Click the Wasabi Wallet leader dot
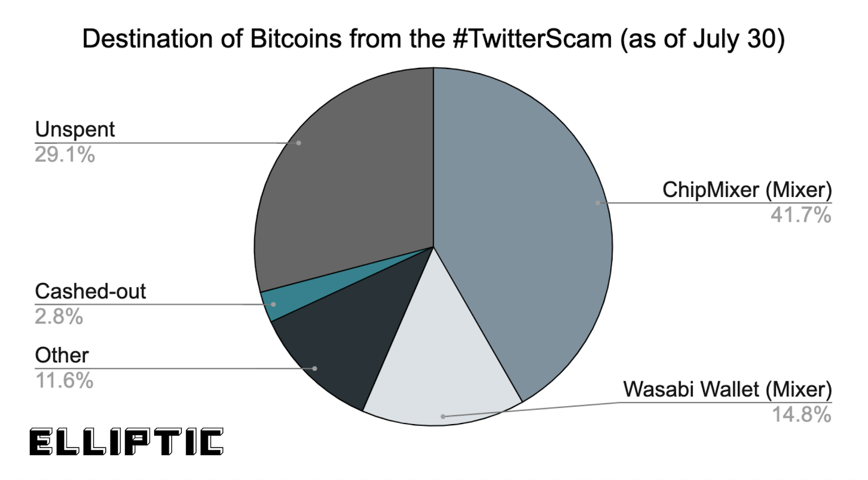 (x=443, y=417)
